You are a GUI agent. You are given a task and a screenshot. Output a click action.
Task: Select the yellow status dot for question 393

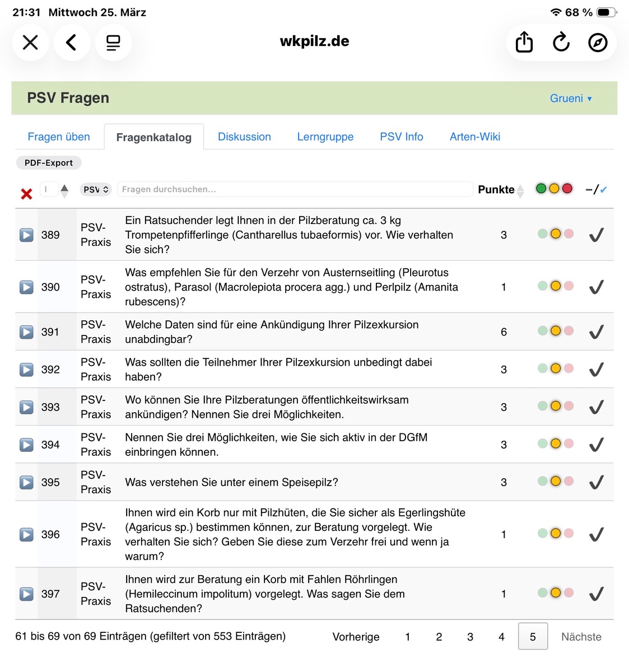(x=556, y=406)
